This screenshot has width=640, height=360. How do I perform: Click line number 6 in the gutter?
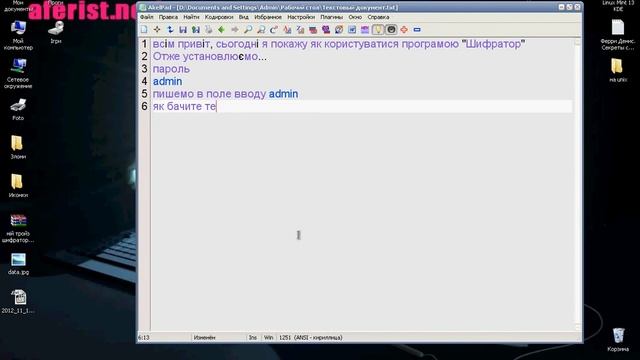(144, 107)
